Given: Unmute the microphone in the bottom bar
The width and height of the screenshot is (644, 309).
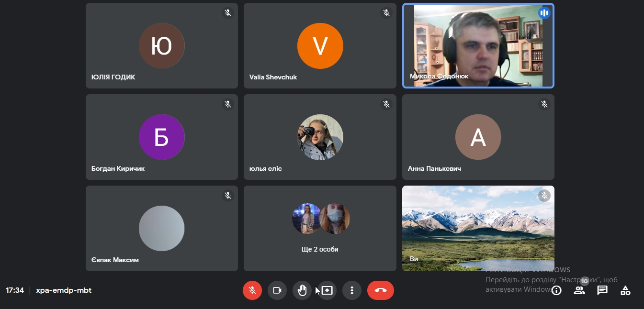Looking at the screenshot, I should (252, 290).
